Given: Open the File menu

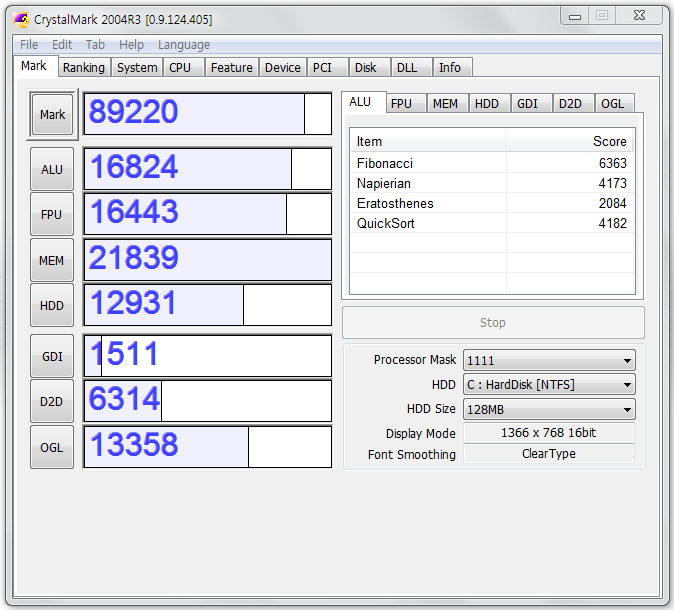Looking at the screenshot, I should (x=29, y=45).
